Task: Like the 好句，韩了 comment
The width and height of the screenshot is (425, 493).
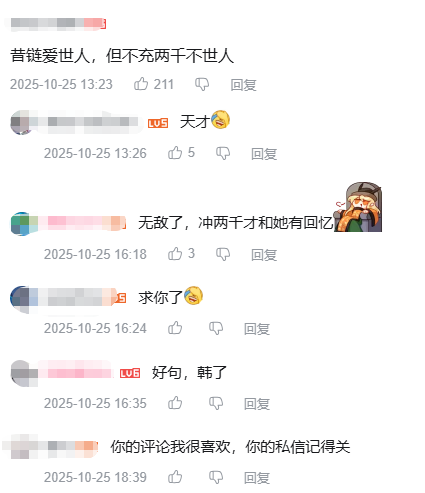Action: tap(175, 403)
